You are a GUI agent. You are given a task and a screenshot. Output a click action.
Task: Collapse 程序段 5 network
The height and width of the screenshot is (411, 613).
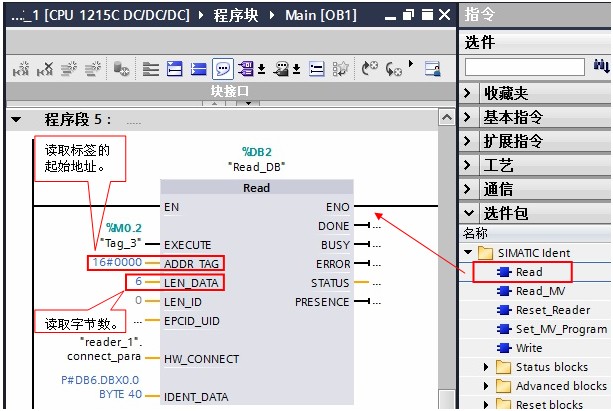[16, 120]
